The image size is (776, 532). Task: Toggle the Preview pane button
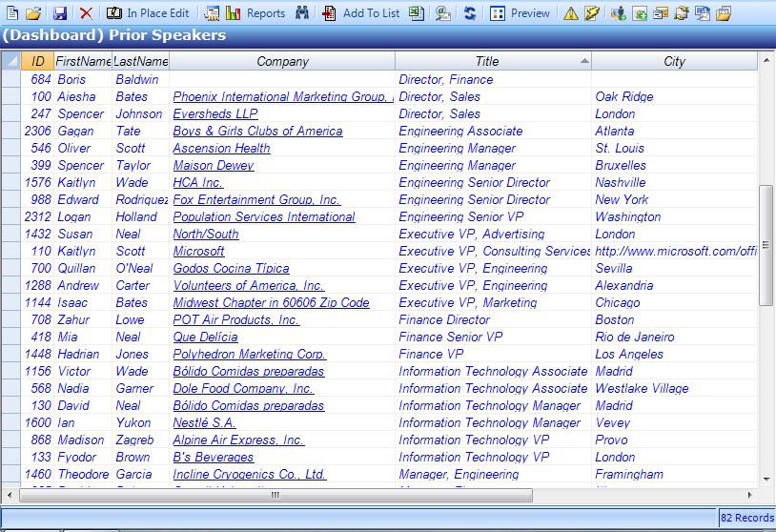tap(520, 12)
